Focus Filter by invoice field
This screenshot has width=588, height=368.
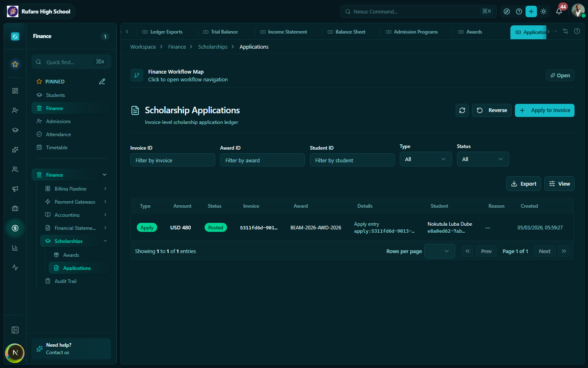[173, 160]
